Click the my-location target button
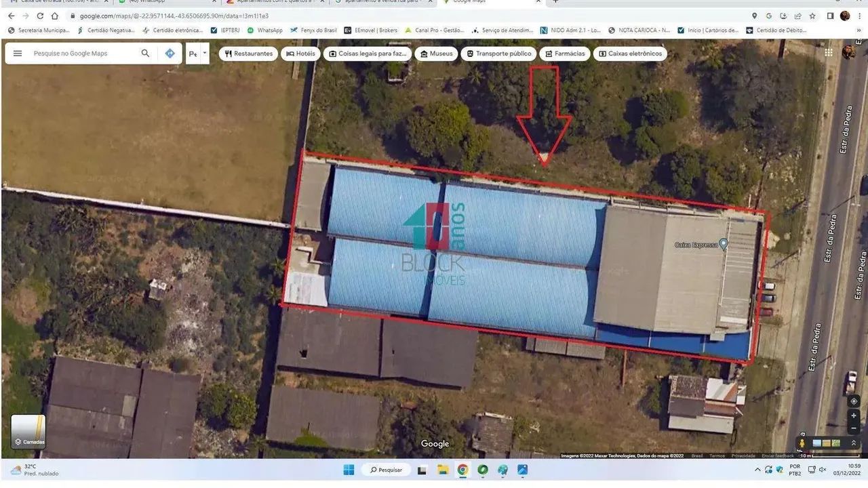The image size is (868, 488). 854,401
